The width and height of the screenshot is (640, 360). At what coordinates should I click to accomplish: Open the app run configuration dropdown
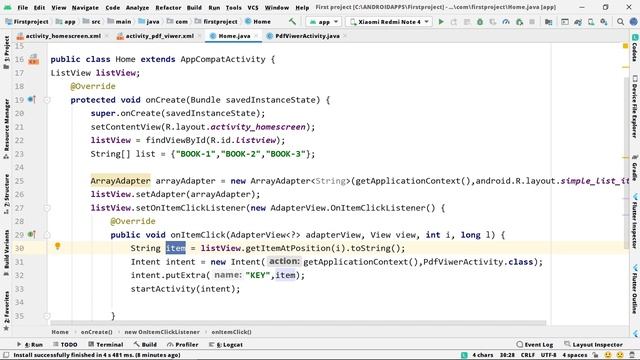tap(324, 22)
